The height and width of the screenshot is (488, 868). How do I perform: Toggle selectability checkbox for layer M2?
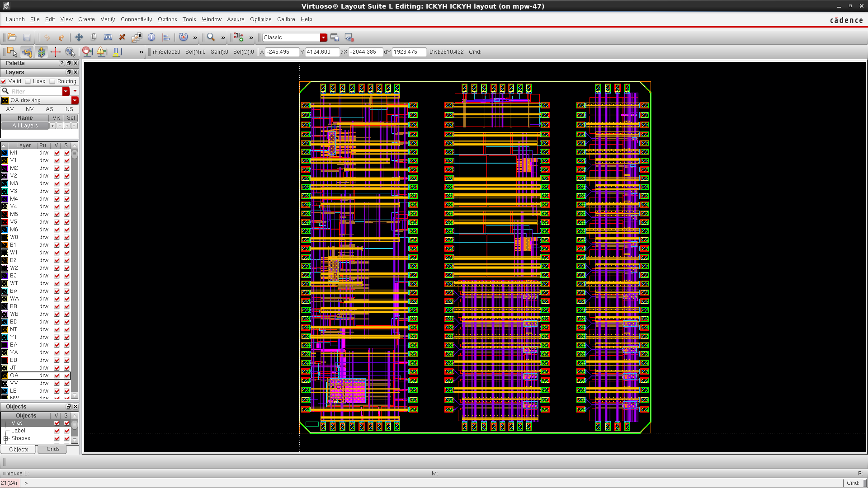click(67, 168)
